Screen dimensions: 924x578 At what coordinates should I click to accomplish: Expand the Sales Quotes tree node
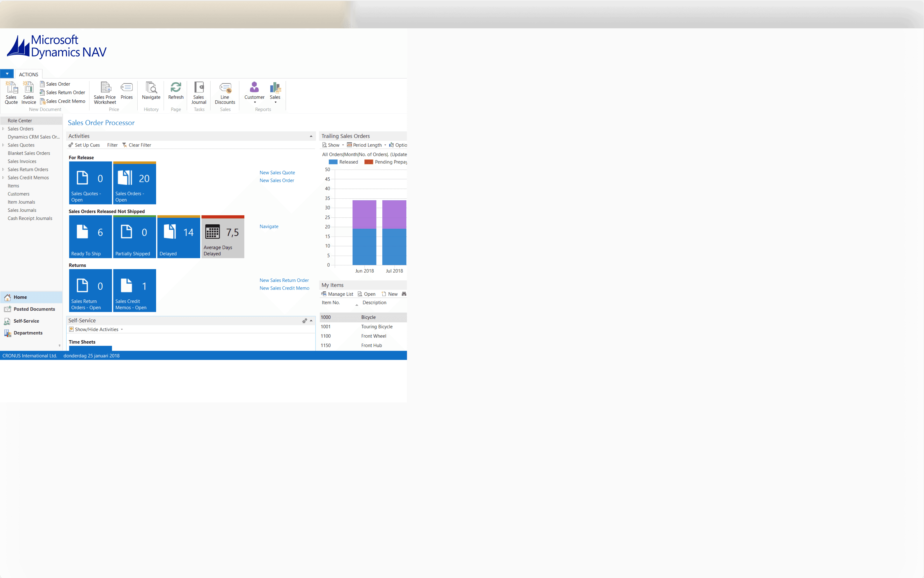3,145
